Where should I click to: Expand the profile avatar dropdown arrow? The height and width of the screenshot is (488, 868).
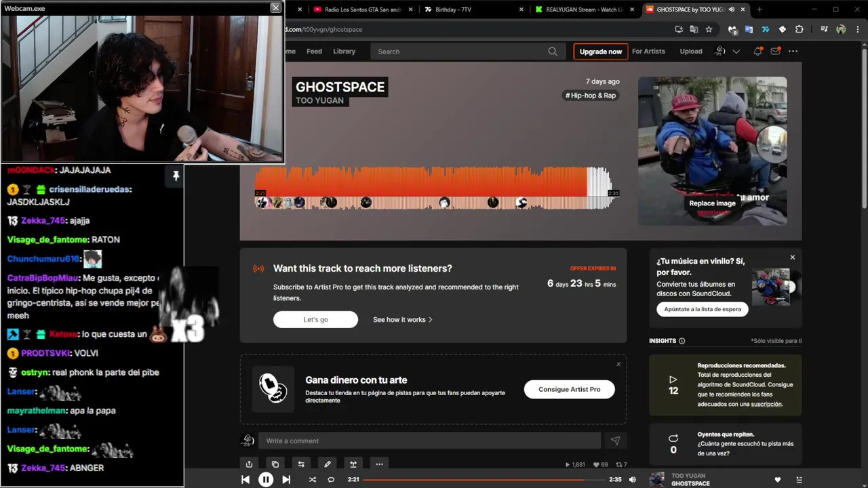(x=736, y=52)
